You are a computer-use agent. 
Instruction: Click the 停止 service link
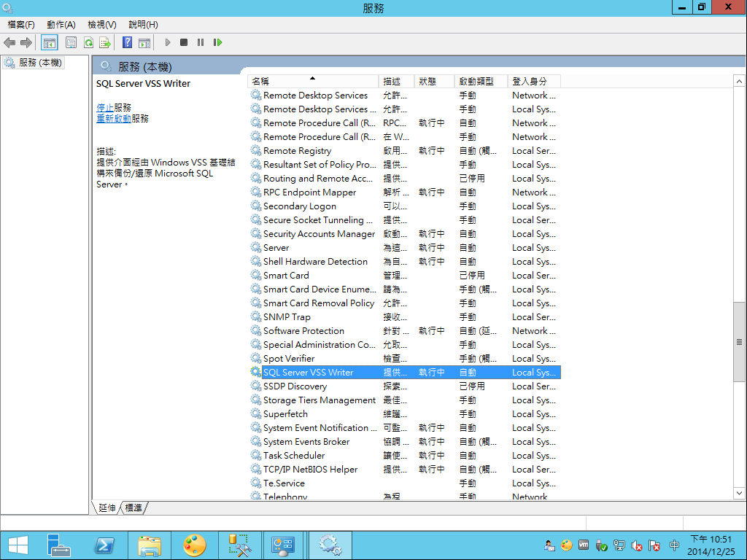tap(105, 108)
